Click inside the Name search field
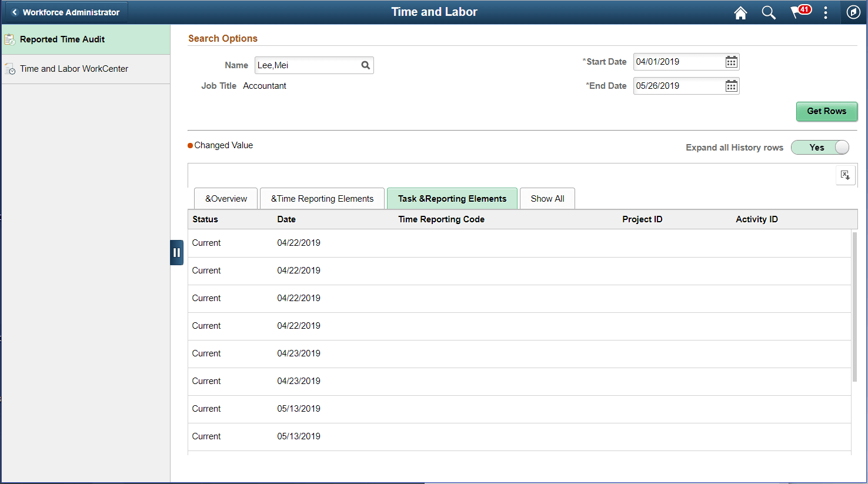The width and height of the screenshot is (868, 484). pos(306,65)
